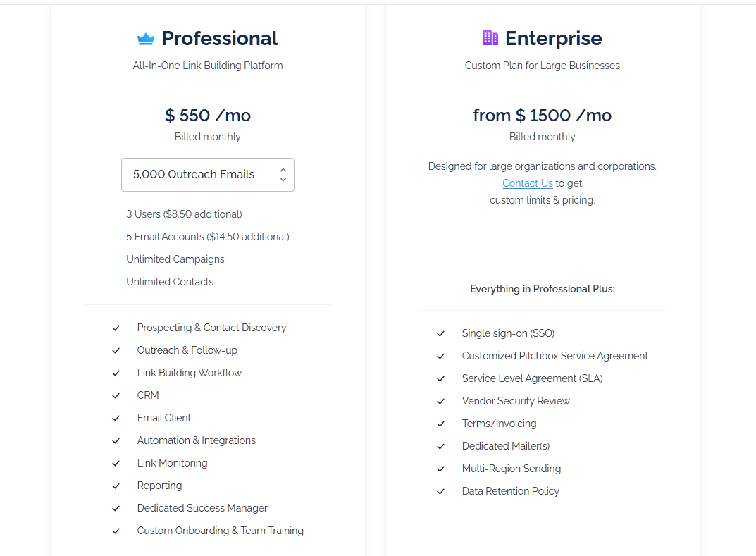Image resolution: width=756 pixels, height=556 pixels.
Task: Click the up/down arrows in Outreach Emails selector
Action: click(283, 175)
